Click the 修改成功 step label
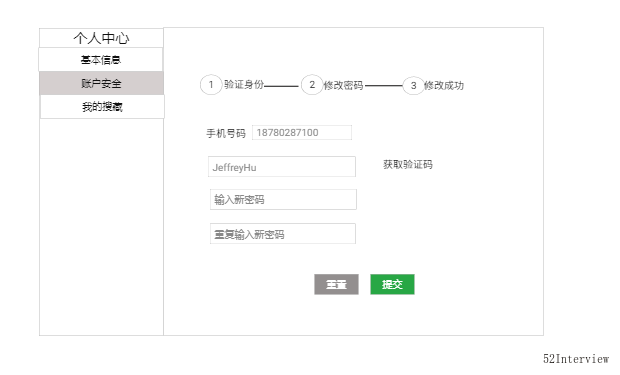Viewport: 620px width, 375px height. pyautogui.click(x=444, y=85)
